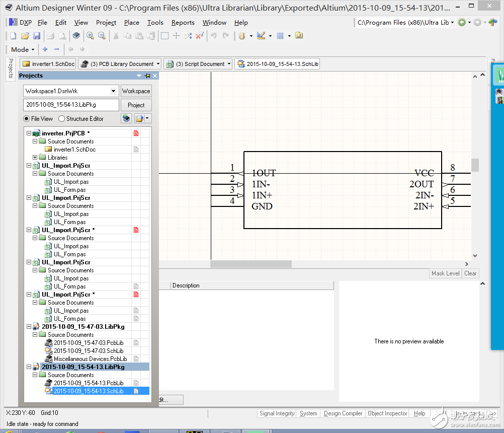Click the Mask Level button
Image resolution: width=504 pixels, height=433 pixels.
point(446,273)
